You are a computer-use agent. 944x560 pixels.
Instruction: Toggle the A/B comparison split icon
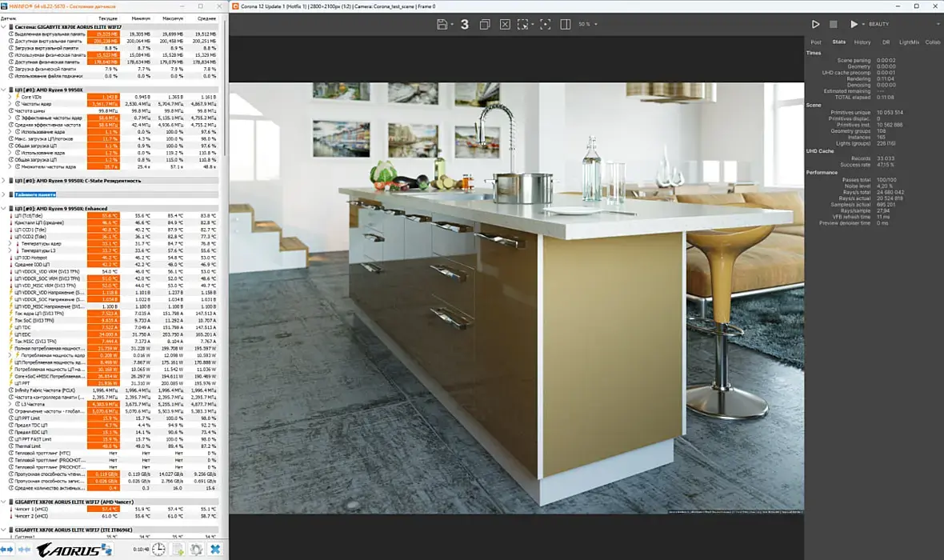pyautogui.click(x=566, y=24)
